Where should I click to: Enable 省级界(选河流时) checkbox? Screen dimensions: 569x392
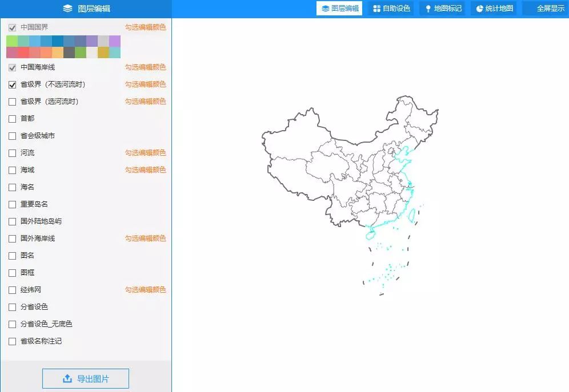tap(13, 102)
